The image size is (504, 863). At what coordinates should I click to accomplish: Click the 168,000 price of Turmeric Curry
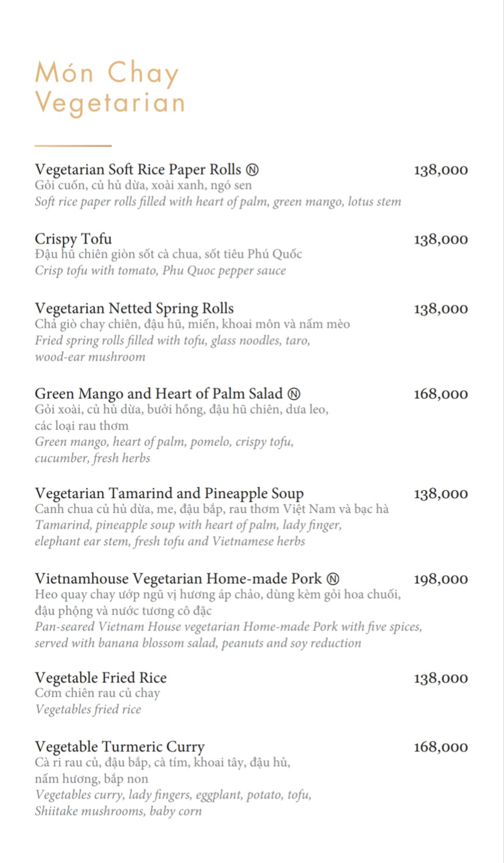click(440, 747)
